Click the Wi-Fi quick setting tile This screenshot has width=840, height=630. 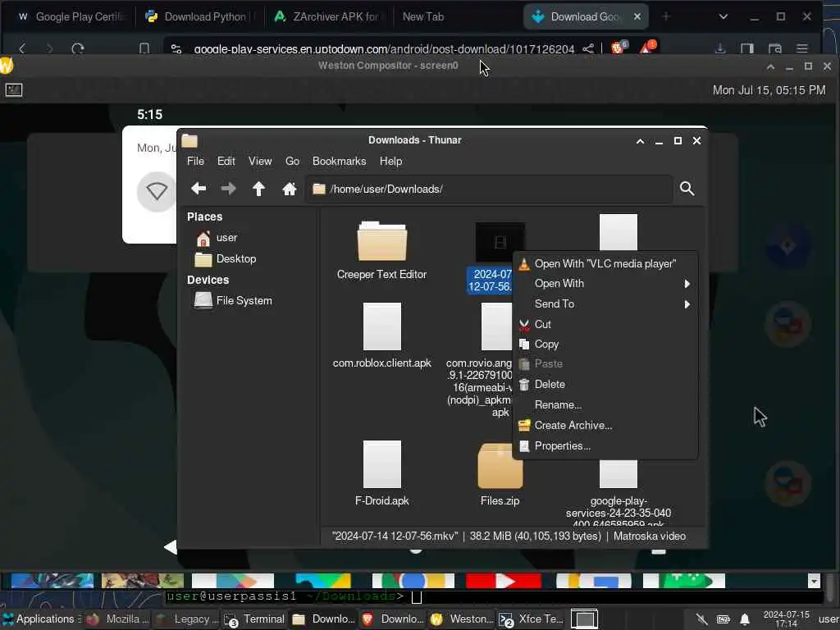157,191
